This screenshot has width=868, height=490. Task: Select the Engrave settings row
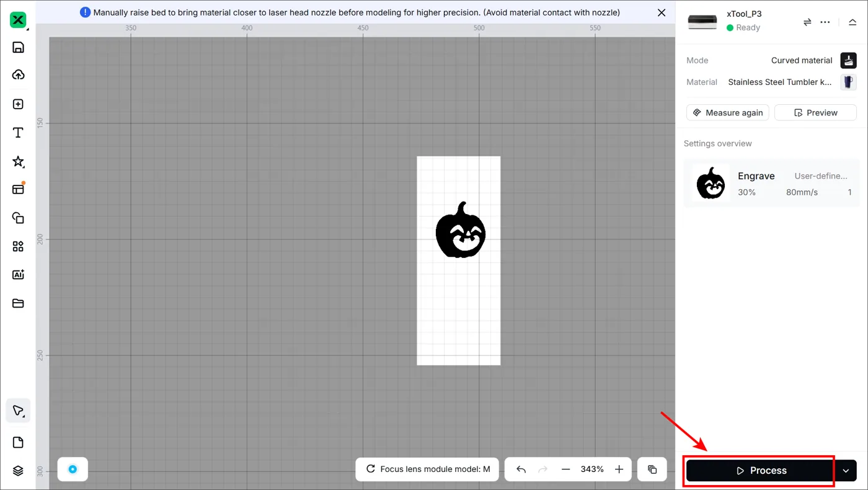(771, 184)
